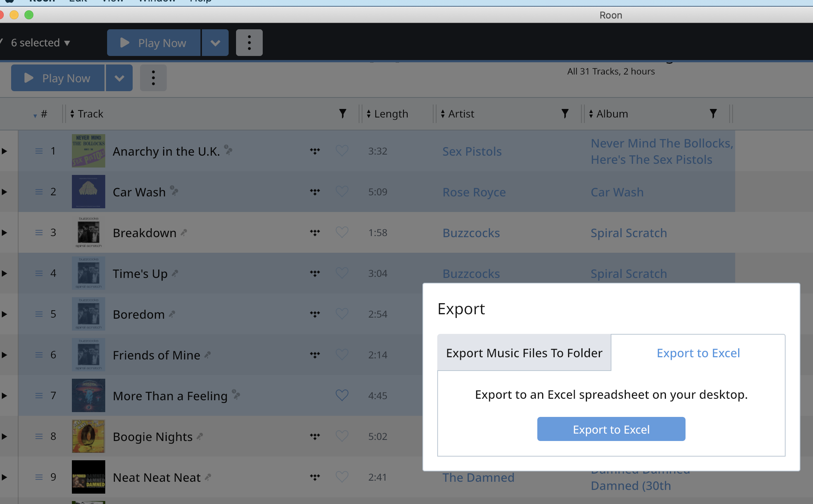The height and width of the screenshot is (504, 813).
Task: Click microphone icon beside Breakdown
Action: tap(183, 233)
